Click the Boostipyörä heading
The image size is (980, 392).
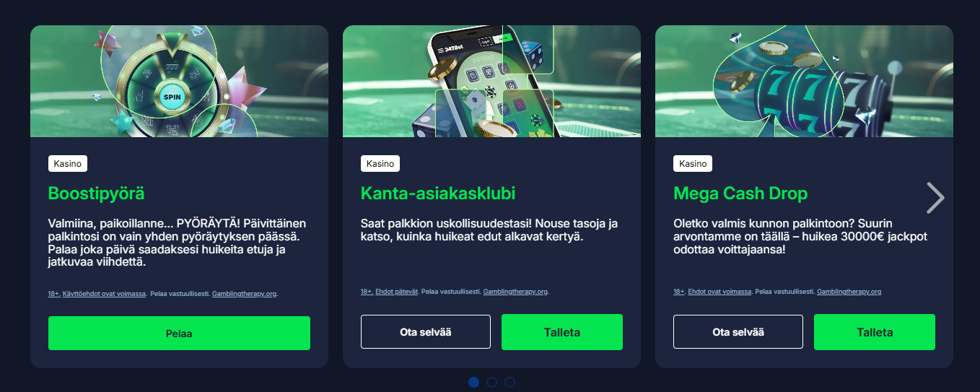(x=97, y=193)
